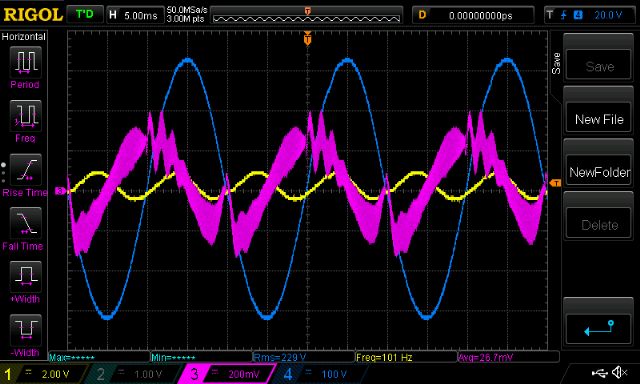Open the Save menu side tab

pyautogui.click(x=556, y=63)
